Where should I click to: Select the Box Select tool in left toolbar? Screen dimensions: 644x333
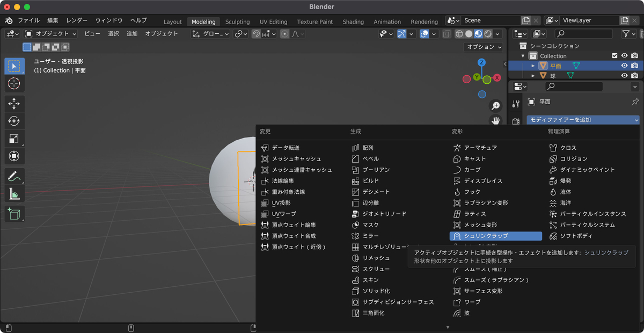[x=14, y=67]
